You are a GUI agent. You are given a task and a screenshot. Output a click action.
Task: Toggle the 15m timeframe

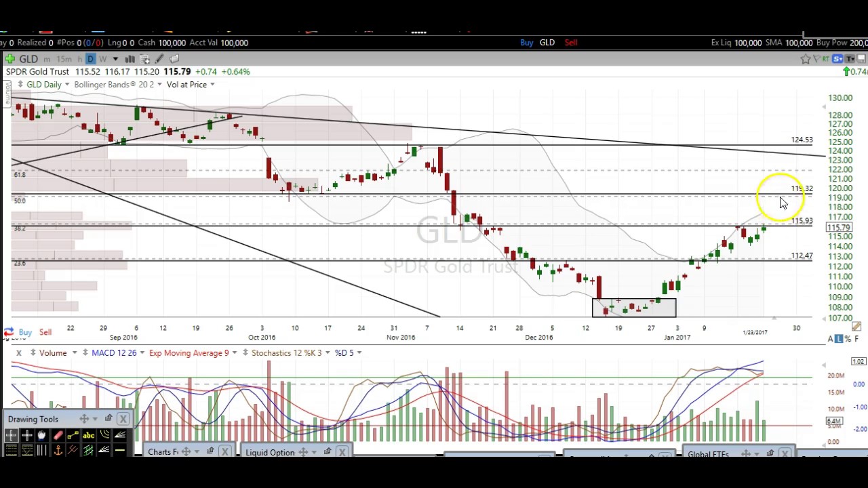pyautogui.click(x=64, y=59)
